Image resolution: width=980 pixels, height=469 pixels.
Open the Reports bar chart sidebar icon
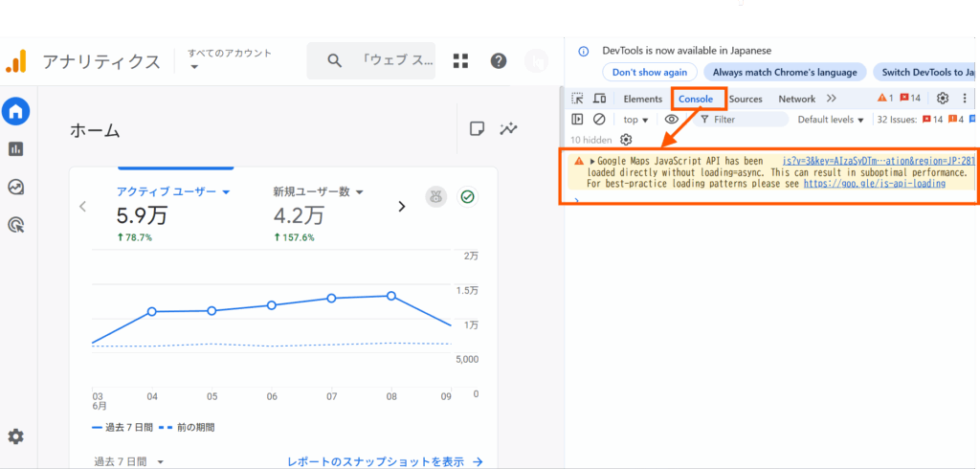coord(15,149)
